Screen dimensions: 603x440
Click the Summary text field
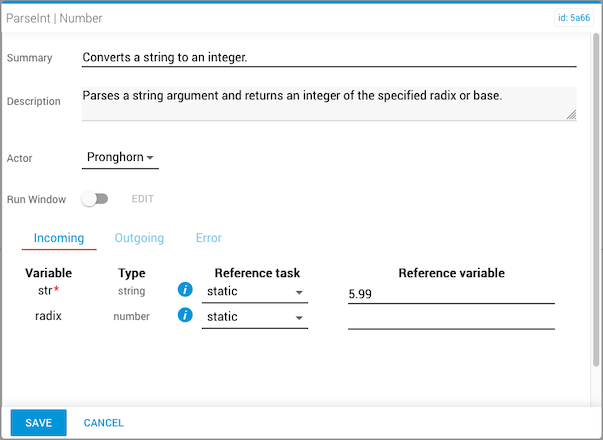point(329,58)
